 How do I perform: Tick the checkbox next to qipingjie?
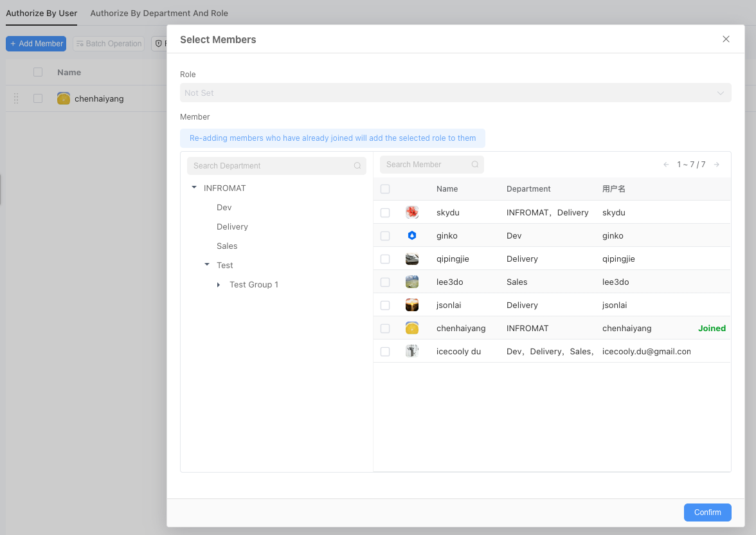[385, 259]
